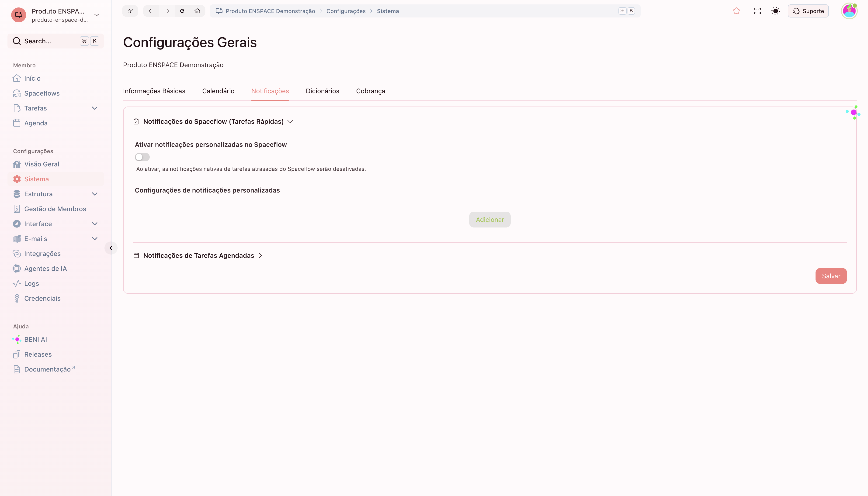Switch to the Informações Básicas tab

click(154, 91)
